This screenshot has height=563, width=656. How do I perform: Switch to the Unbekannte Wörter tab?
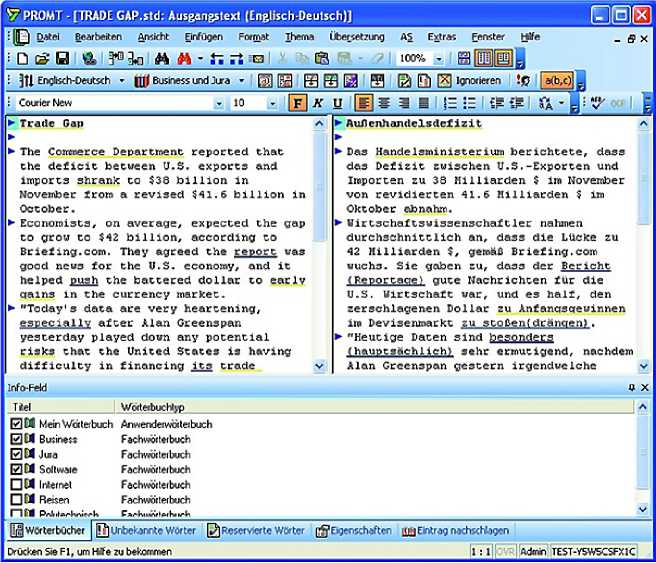146,530
